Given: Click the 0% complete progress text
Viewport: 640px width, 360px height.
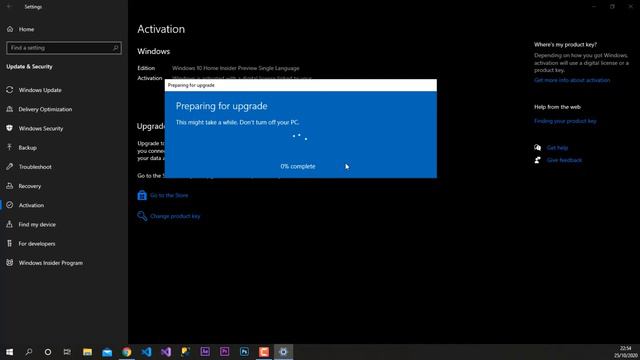Looking at the screenshot, I should pyautogui.click(x=298, y=166).
